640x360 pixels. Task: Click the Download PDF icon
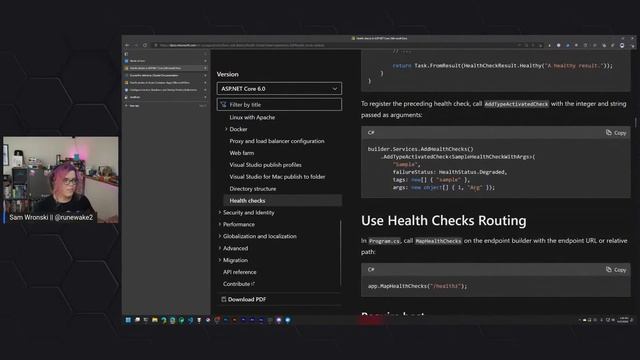click(223, 299)
